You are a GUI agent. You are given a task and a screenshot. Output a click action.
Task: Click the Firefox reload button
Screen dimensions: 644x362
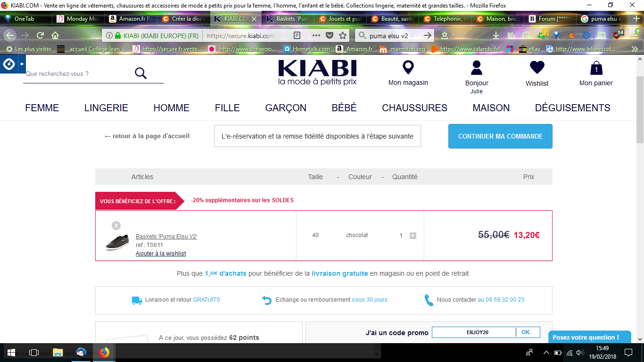[x=41, y=35]
